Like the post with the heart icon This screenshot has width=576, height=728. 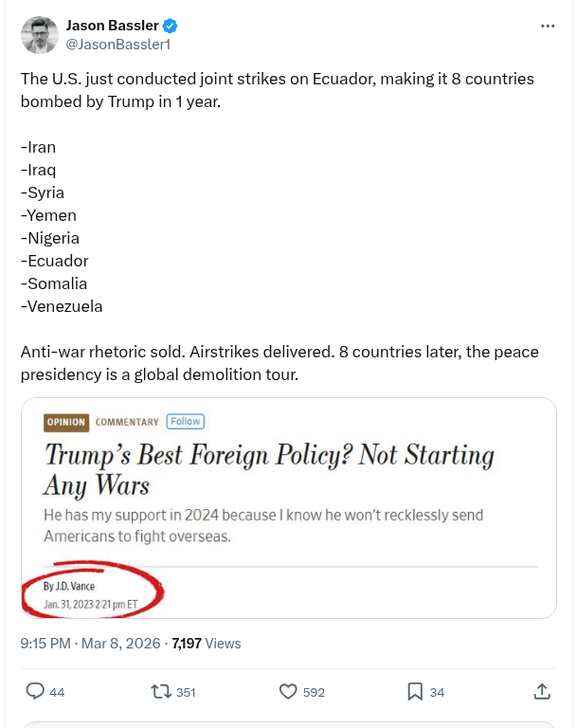point(289,692)
